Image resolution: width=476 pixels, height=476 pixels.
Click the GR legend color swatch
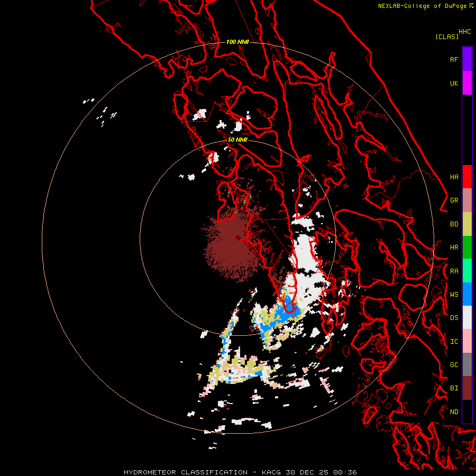(467, 200)
